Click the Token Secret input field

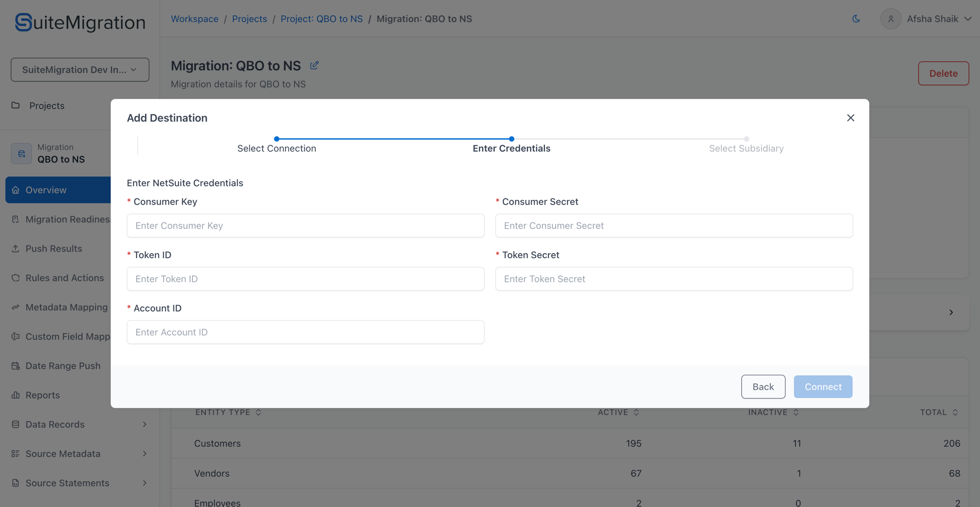[x=674, y=279]
